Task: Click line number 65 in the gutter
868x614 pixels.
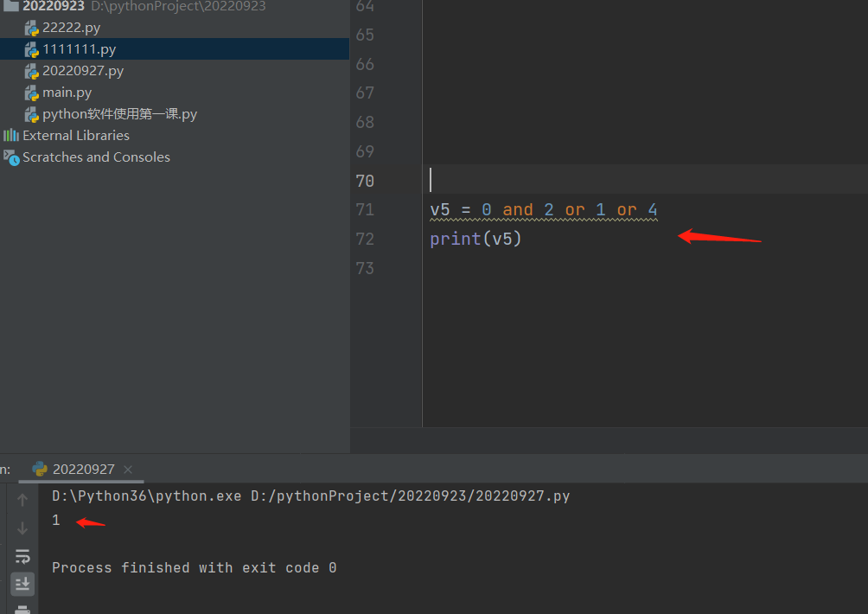Action: [x=365, y=35]
